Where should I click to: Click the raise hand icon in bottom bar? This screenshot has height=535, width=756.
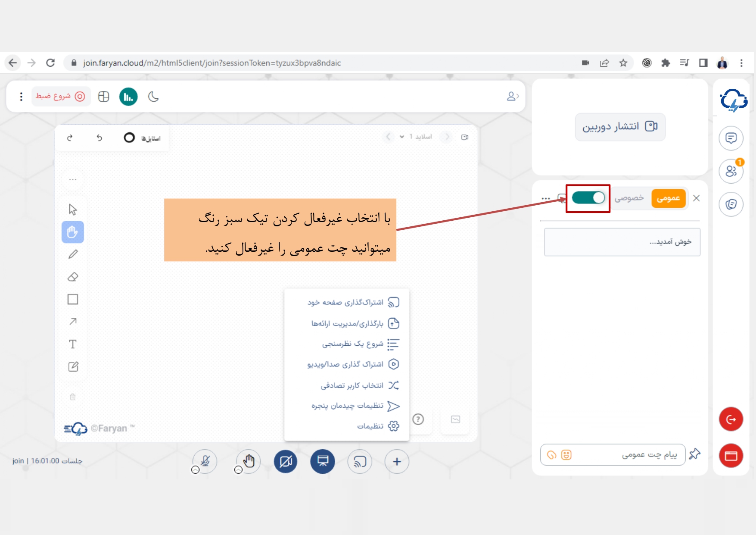pos(248,461)
